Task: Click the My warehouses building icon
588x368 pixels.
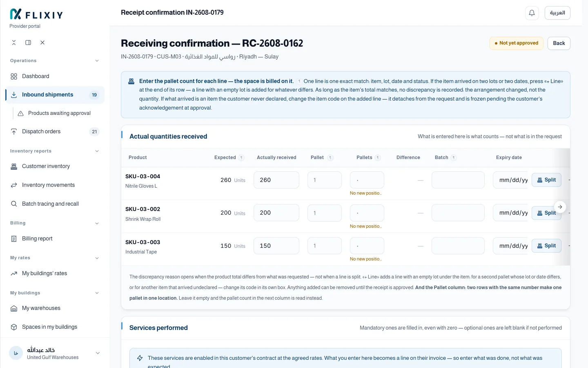Action: click(x=14, y=308)
